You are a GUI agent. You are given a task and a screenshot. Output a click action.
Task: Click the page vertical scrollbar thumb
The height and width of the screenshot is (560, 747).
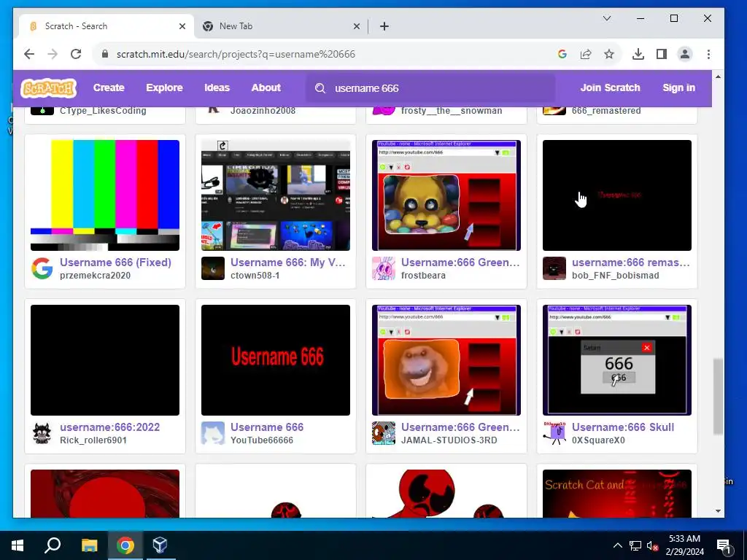[718, 397]
